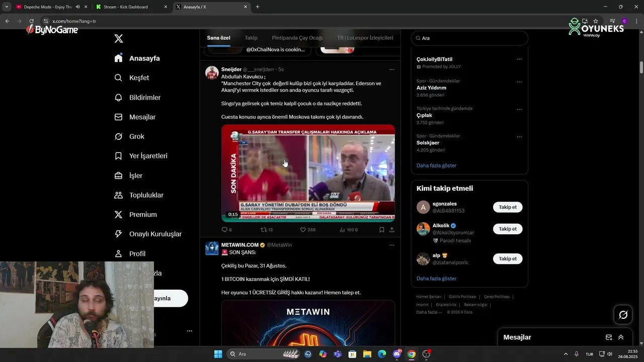This screenshot has width=644, height=362.
Task: Bookmark this page star icon
Action: [x=596, y=21]
